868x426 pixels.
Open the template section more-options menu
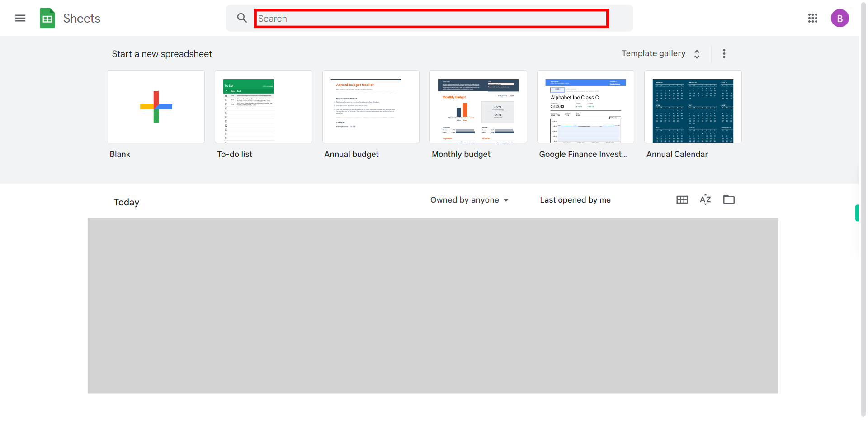point(724,54)
